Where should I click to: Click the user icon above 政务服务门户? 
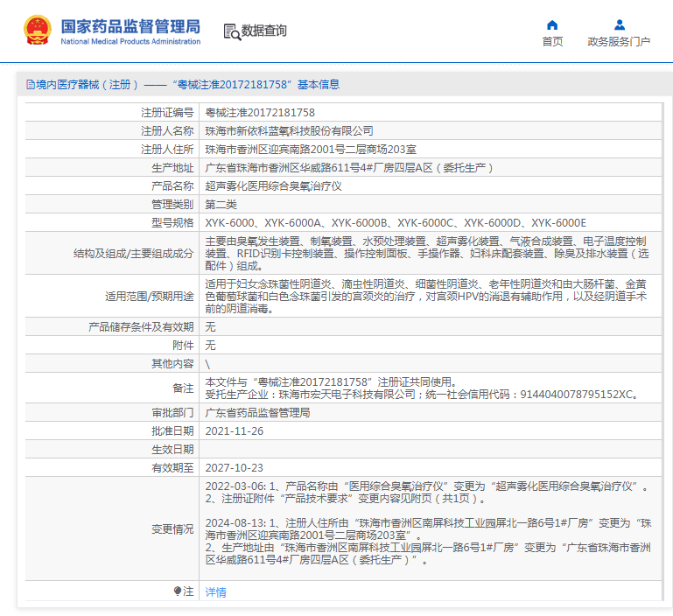(x=619, y=24)
